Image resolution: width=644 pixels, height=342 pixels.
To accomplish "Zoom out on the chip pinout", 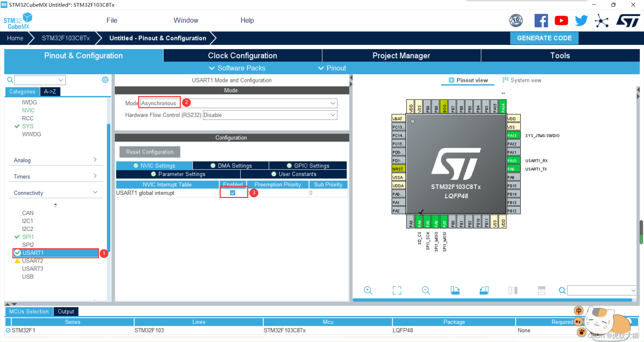I will pyautogui.click(x=426, y=290).
